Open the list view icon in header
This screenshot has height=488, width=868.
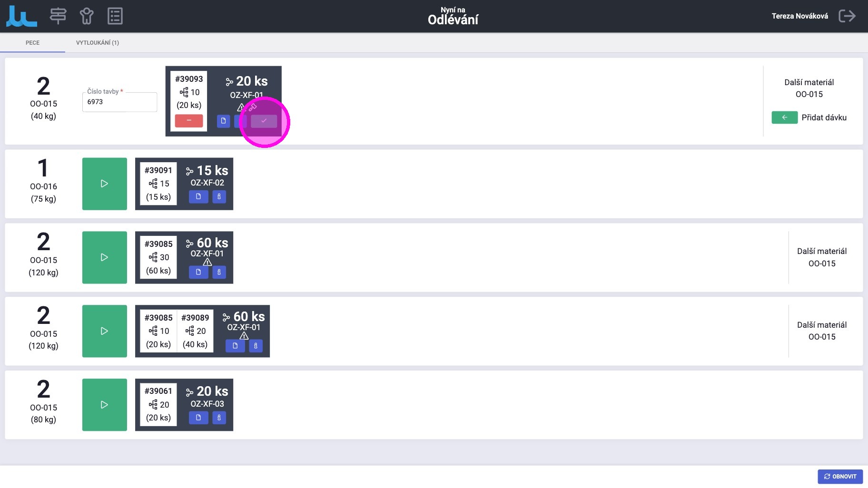point(115,16)
